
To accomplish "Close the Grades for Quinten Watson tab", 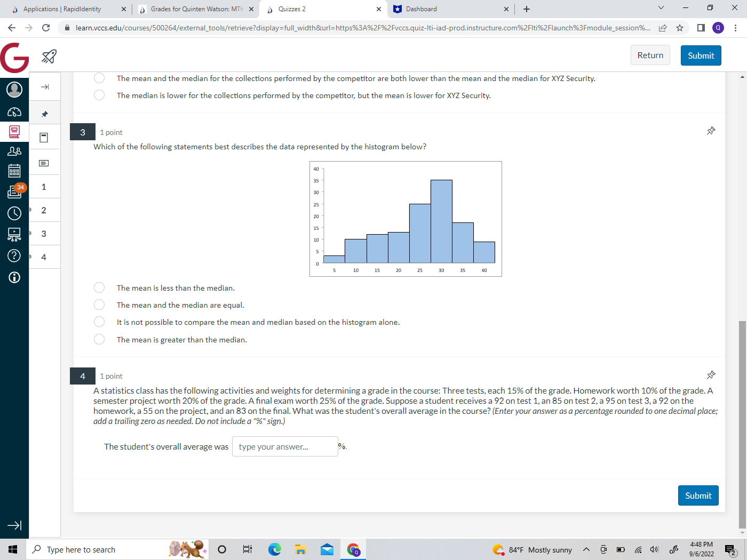I will click(251, 9).
